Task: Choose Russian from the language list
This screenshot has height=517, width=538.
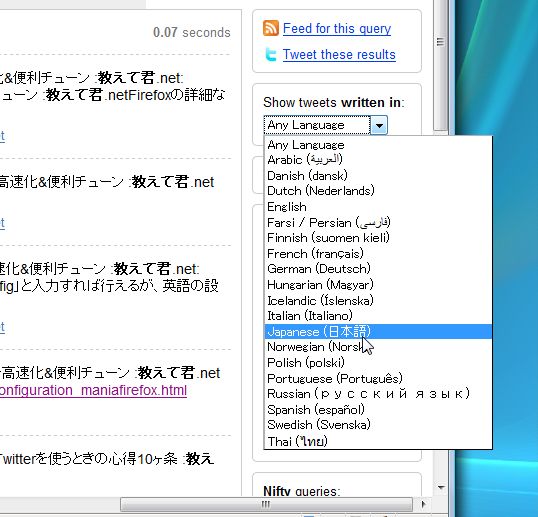Action: point(378,394)
